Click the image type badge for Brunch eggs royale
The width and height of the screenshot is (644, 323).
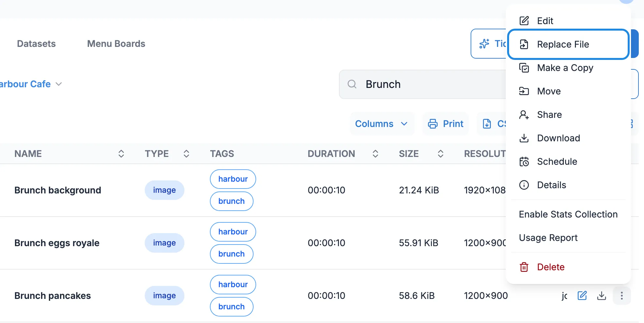pos(165,243)
